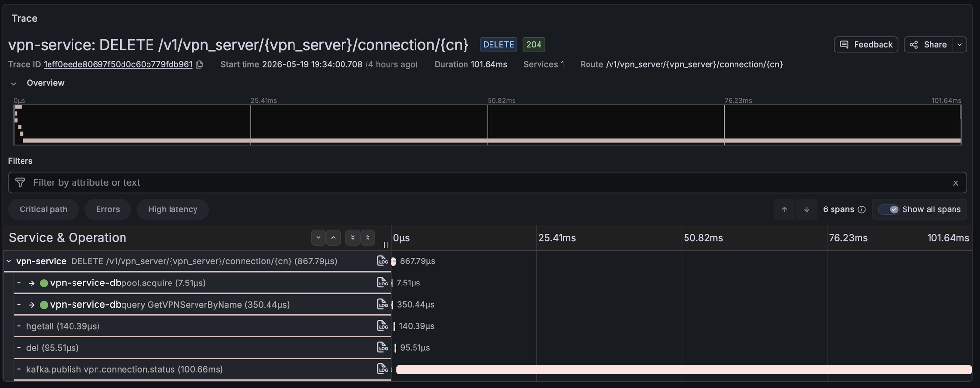
Task: Click the 50.82ms timeline header tick
Action: (x=703, y=238)
